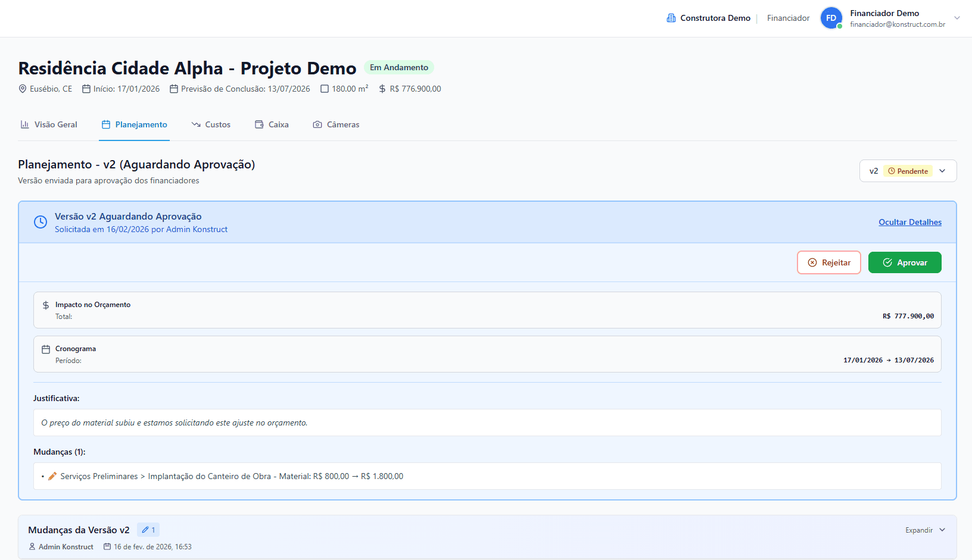Click the FD user avatar
972x560 pixels.
click(831, 18)
